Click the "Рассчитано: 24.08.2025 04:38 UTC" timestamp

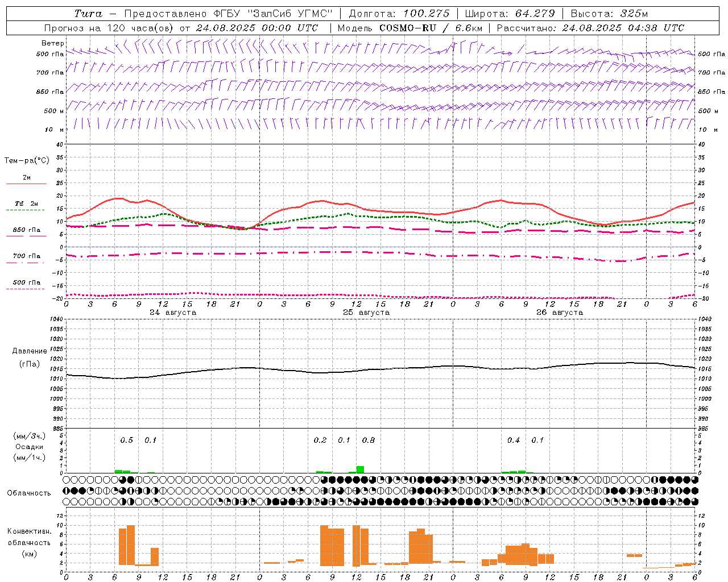pos(590,28)
